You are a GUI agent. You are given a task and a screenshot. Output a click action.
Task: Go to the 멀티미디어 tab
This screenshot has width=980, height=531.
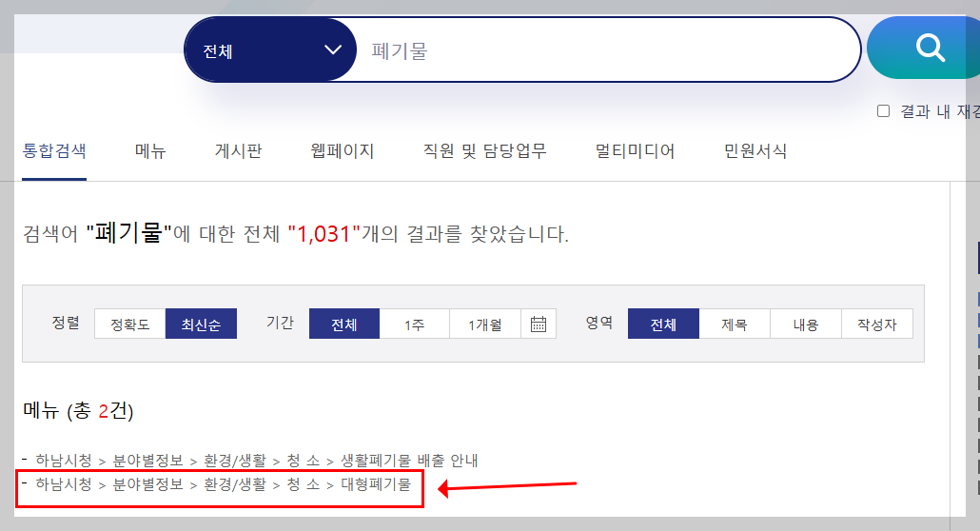point(635,150)
